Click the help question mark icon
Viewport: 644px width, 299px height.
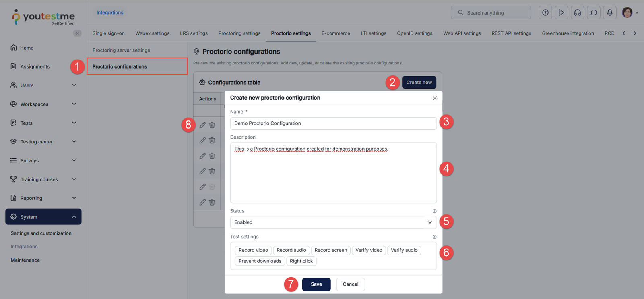pos(545,12)
